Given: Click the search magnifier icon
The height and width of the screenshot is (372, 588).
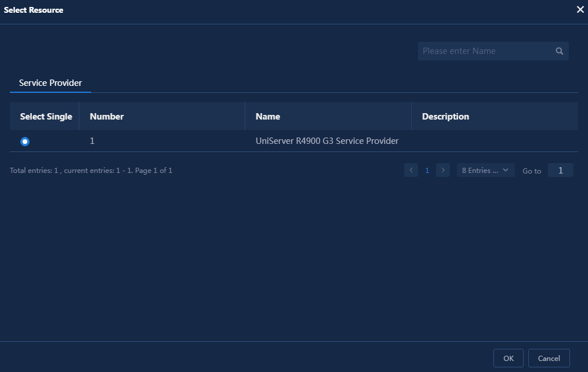Looking at the screenshot, I should 559,51.
